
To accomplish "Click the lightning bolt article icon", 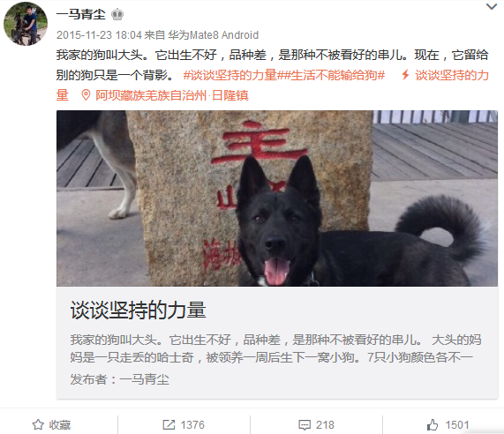I will point(405,75).
